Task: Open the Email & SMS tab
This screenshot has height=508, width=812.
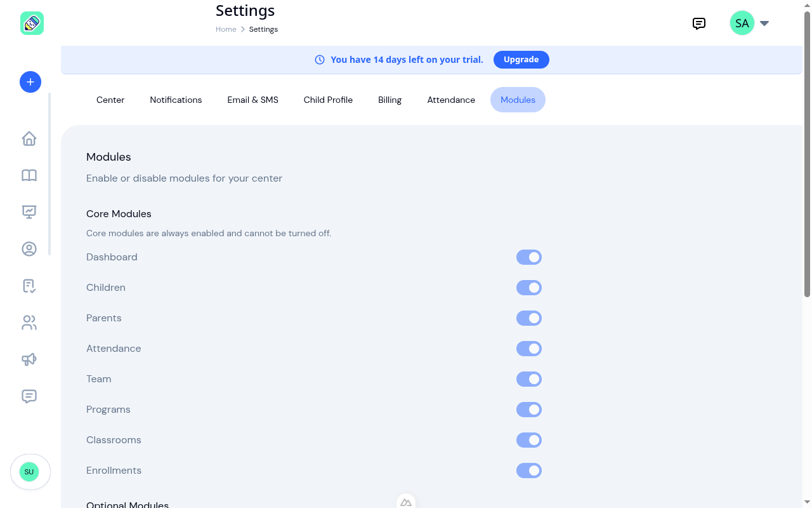Action: (x=253, y=100)
